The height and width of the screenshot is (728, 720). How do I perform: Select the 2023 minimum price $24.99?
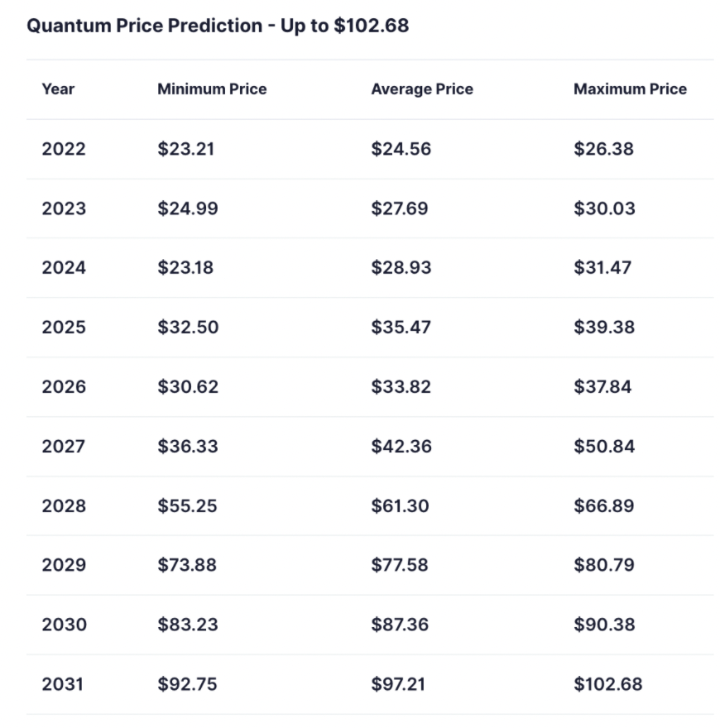tap(188, 208)
